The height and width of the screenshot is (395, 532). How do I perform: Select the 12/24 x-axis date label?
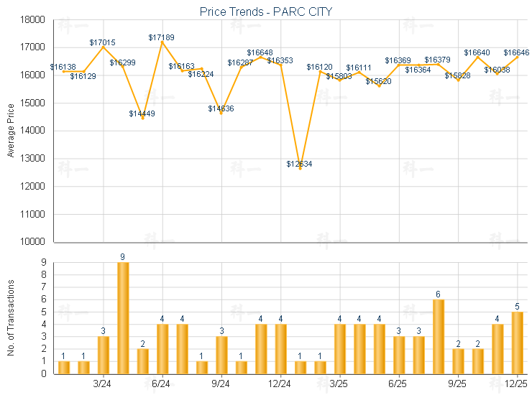coord(280,384)
